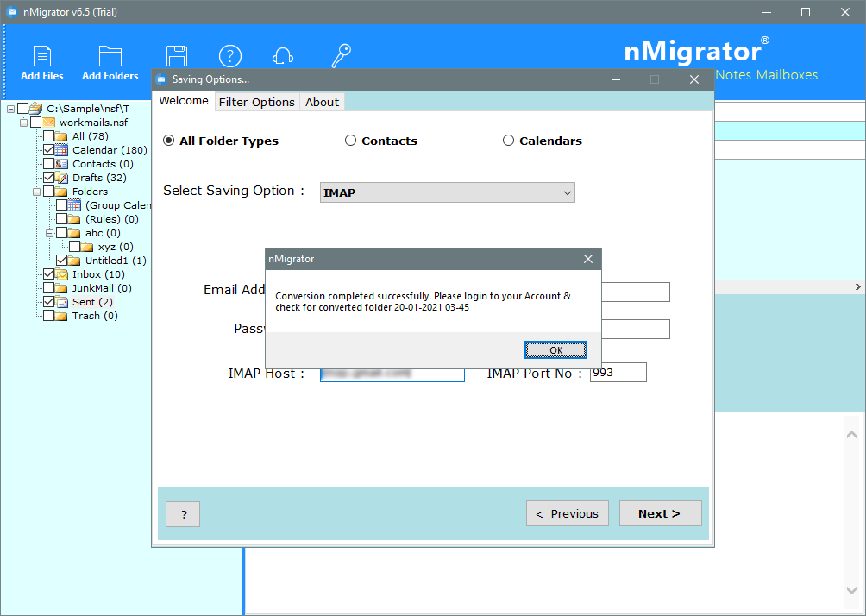
Task: Click the IMAP Port No field showing 993
Action: (618, 373)
